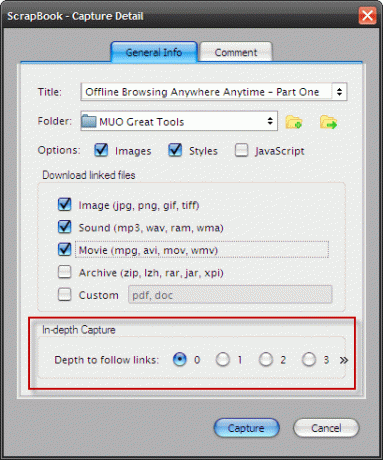Enable the JavaScript option
The image size is (383, 460).
coord(241,150)
